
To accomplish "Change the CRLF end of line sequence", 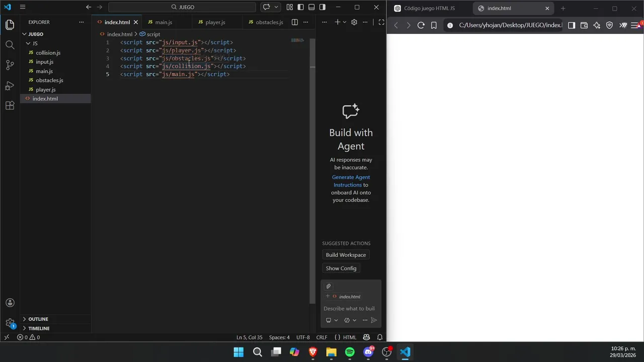I will point(321,337).
